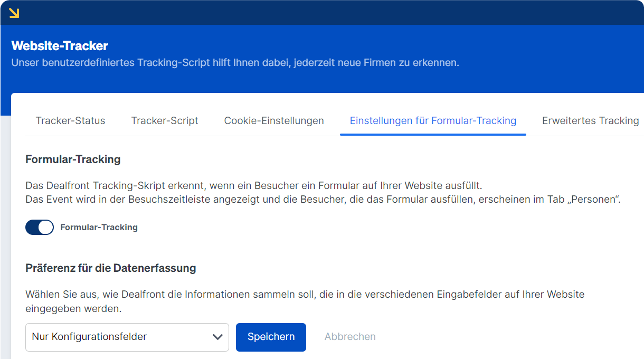Click the Präferenz für die Datenerfassung heading
This screenshot has height=359, width=644.
(x=110, y=268)
